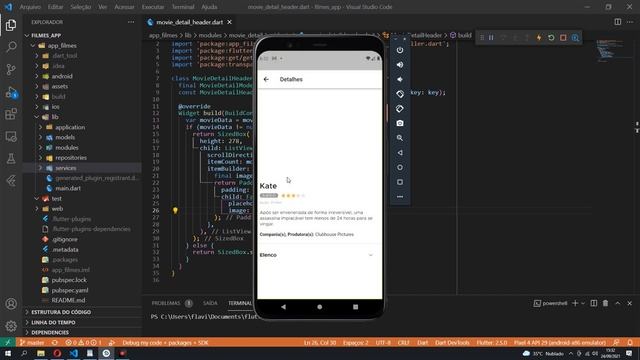Image resolution: width=640 pixels, height=360 pixels.
Task: Create a new terminal with plus icon
Action: [x=575, y=303]
